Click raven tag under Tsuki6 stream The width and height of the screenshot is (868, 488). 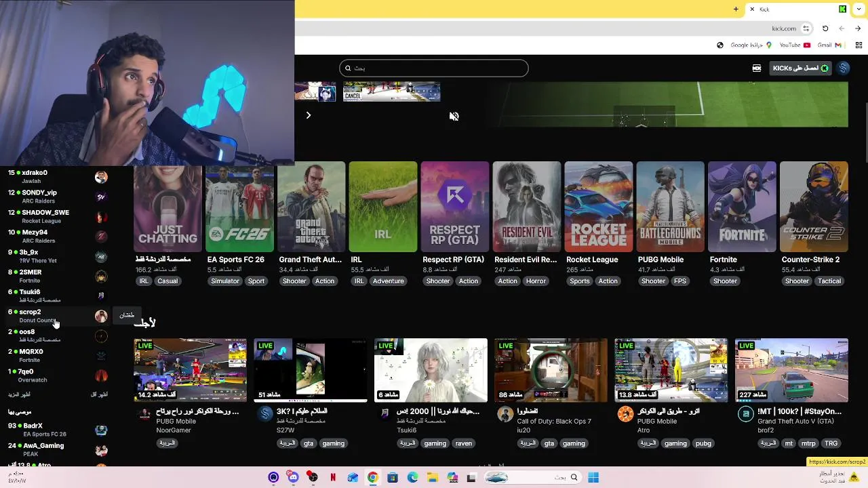[463, 443]
